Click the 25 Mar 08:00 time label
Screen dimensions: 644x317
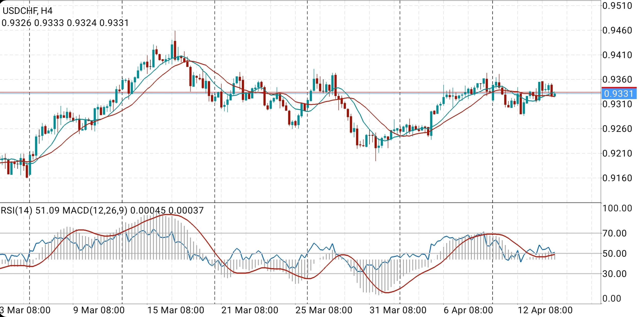click(324, 310)
